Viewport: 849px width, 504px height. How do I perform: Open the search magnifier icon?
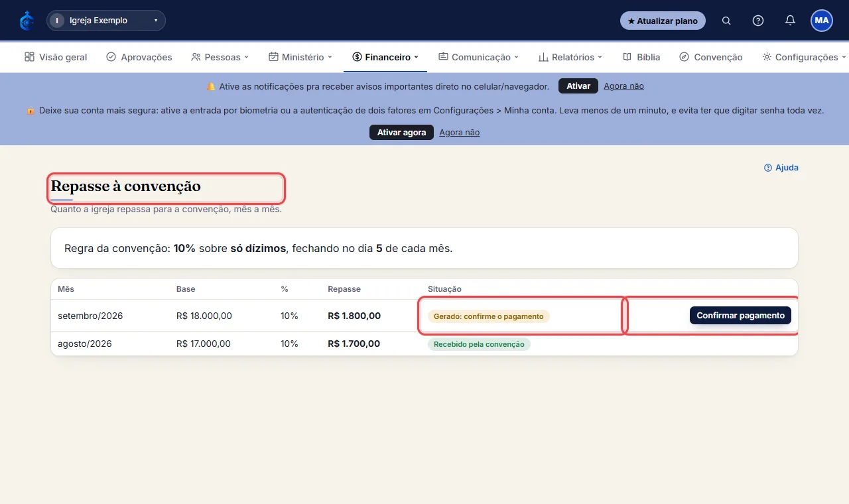click(726, 21)
